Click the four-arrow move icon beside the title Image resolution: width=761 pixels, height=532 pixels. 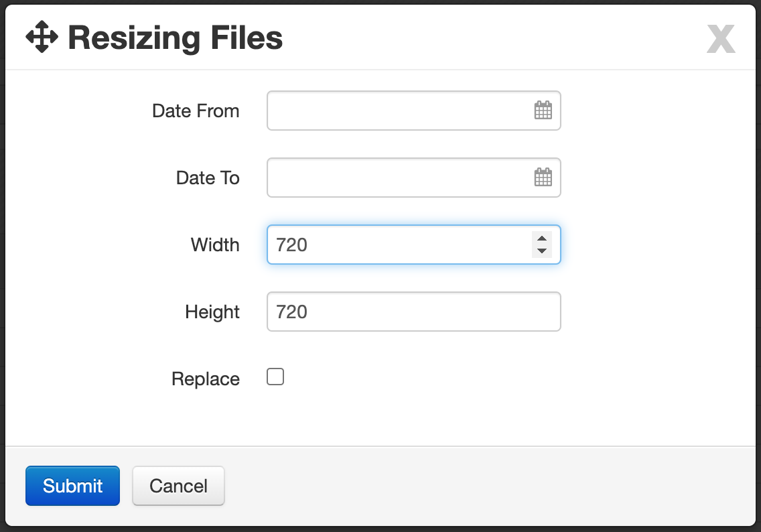(42, 37)
